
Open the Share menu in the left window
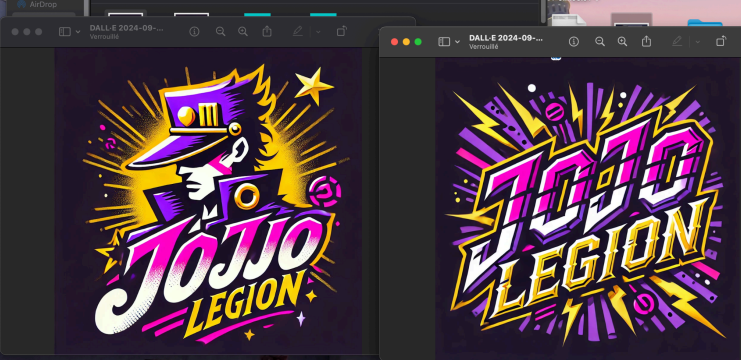coord(267,31)
